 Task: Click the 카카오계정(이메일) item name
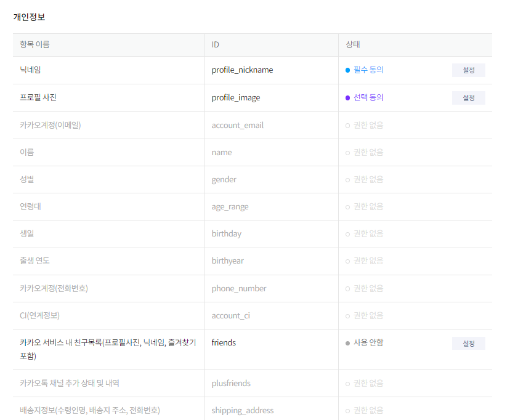pyautogui.click(x=51, y=125)
